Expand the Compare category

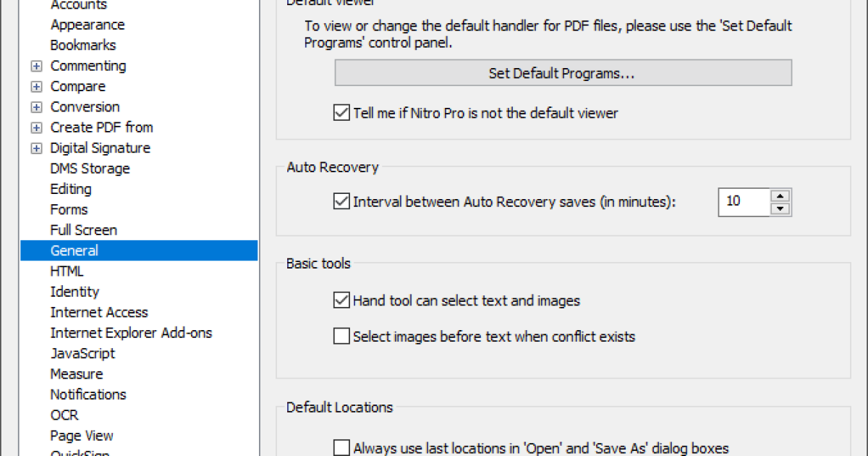click(x=36, y=87)
